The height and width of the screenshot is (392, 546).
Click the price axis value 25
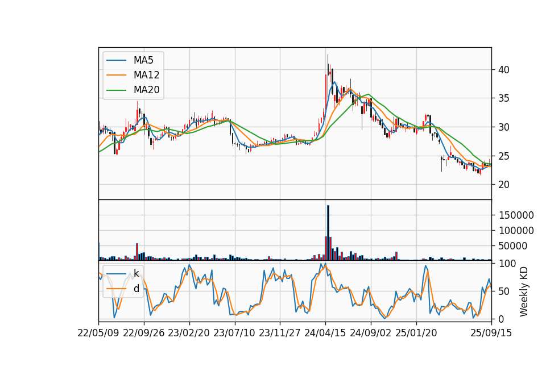pyautogui.click(x=504, y=156)
